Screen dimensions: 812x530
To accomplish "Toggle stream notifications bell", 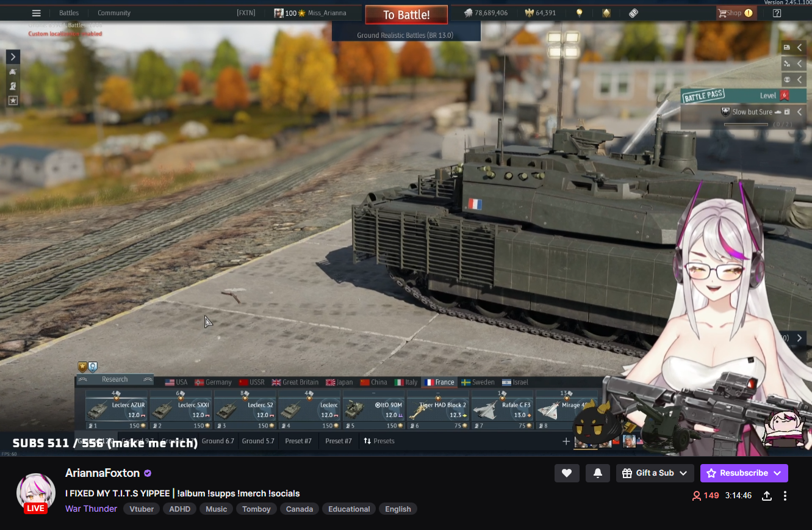I will (x=598, y=473).
